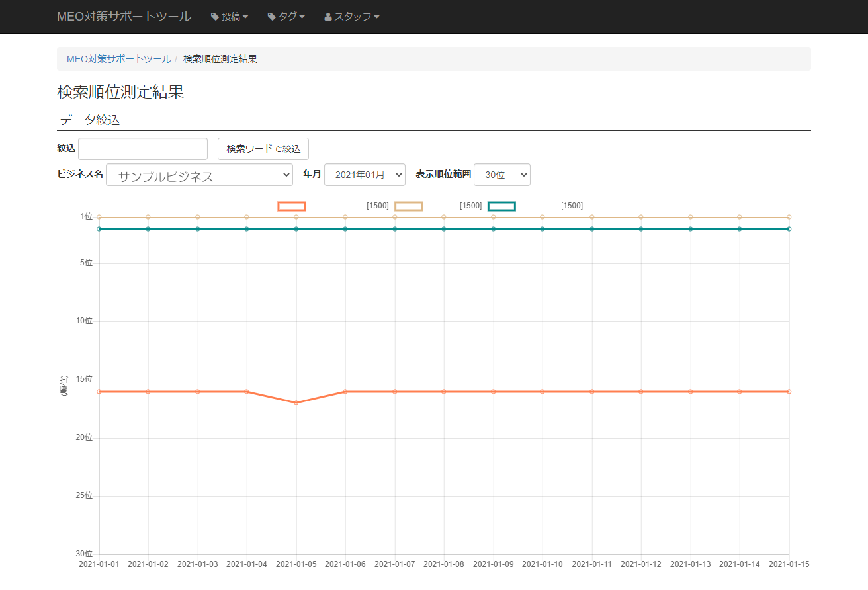Follow the MEO対策サポートツール breadcrumb link
868x590 pixels.
click(118, 59)
